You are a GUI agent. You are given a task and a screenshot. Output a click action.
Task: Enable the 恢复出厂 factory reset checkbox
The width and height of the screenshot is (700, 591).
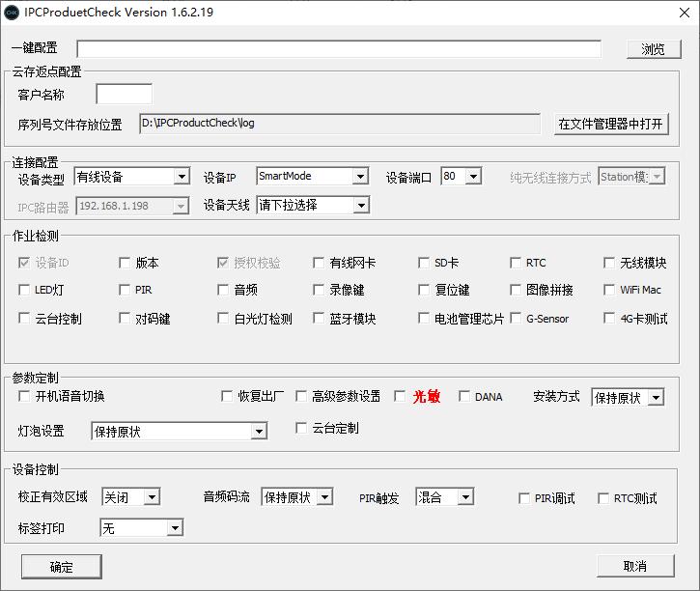[x=227, y=396]
